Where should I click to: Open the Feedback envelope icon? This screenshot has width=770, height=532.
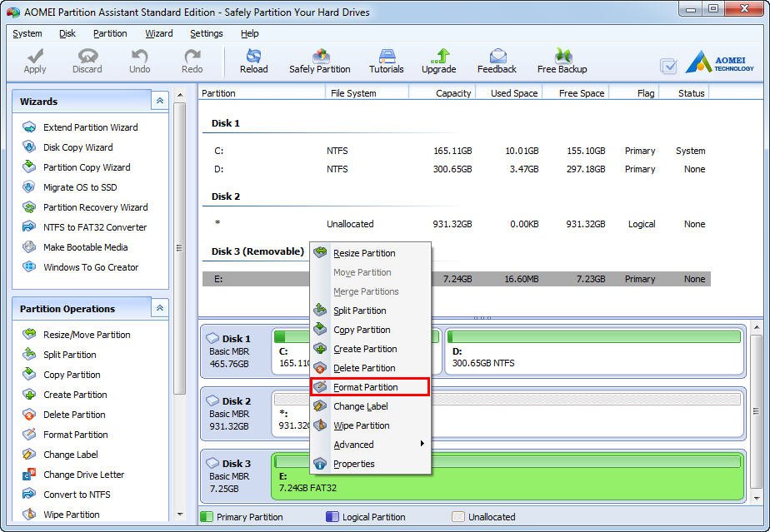[x=497, y=56]
